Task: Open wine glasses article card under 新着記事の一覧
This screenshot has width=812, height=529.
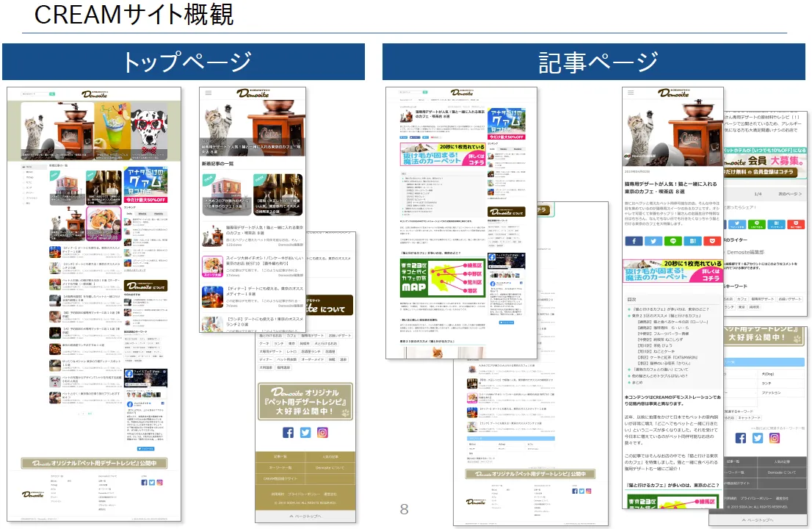Action: click(x=278, y=194)
